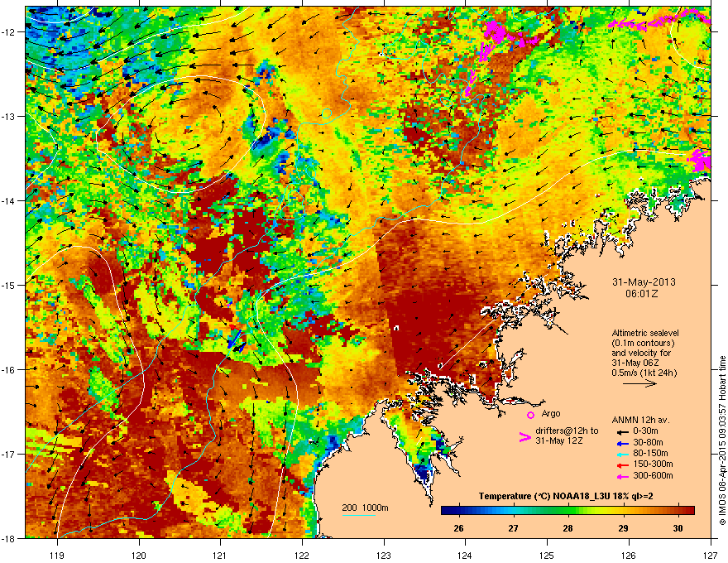Click the '30-80m' depth label
Screen dimensions: 728x563
pos(648,443)
